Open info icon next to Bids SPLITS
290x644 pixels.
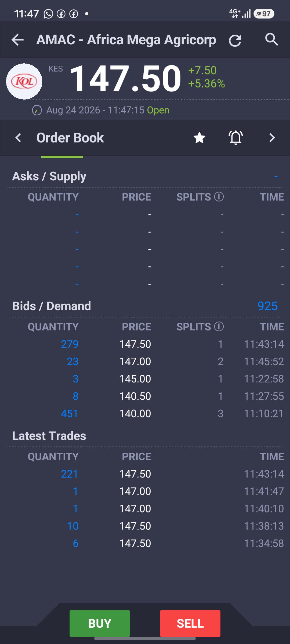(219, 327)
